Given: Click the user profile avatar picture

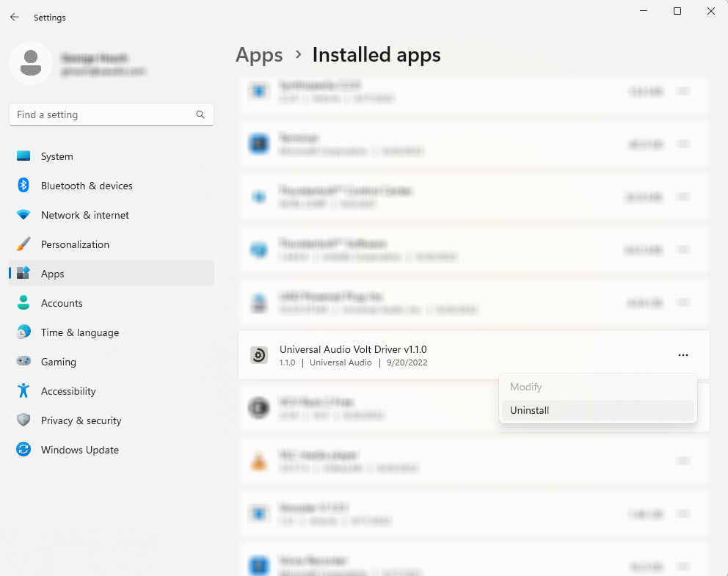Looking at the screenshot, I should [x=31, y=63].
